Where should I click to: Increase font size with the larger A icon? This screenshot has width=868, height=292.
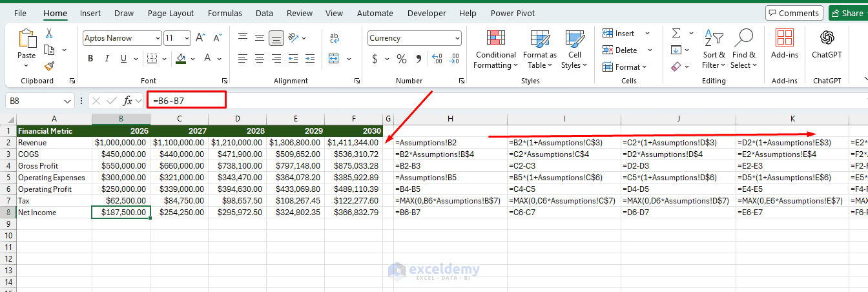[200, 38]
